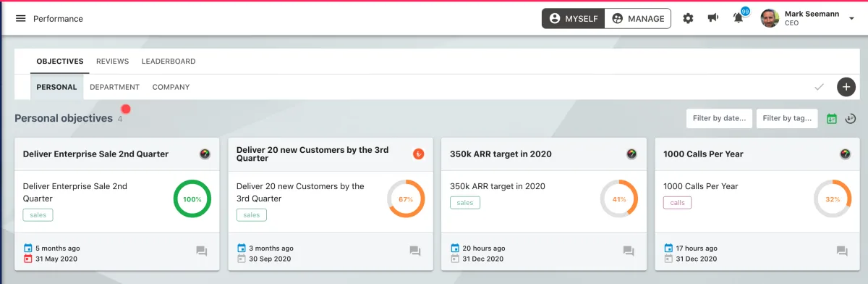Click red calendar icon beside 31 May 2020
868x284 pixels.
pos(28,259)
